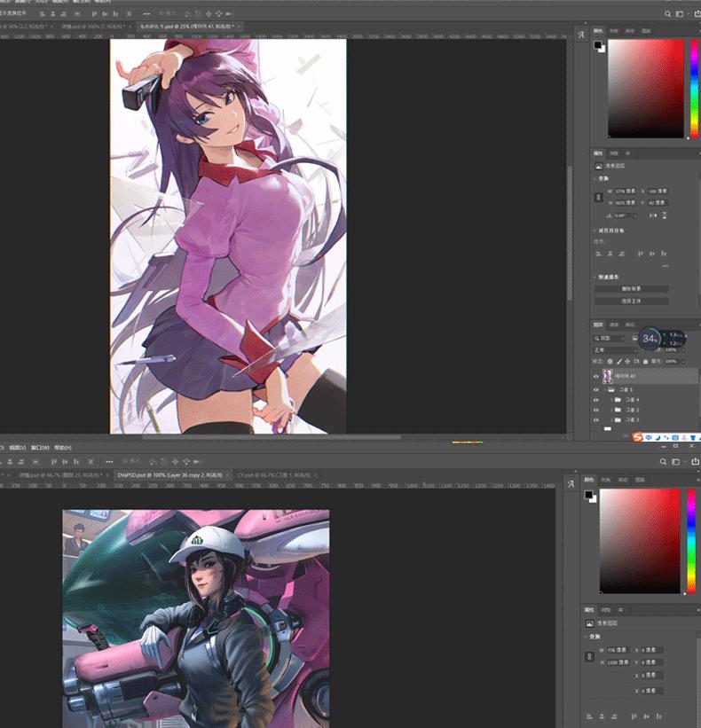Click the lock all padlock icon in Layers
This screenshot has height=728, width=701.
[x=646, y=362]
